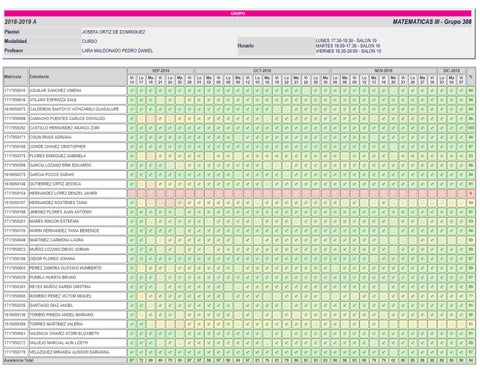Screen dimensions: 480x371
Task: Select student name VALLEJO MARCIAL ALIN LIZETH
Action: click(59, 343)
